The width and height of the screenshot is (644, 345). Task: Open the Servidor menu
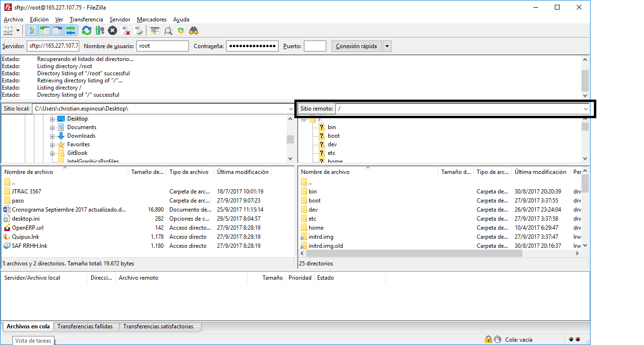pyautogui.click(x=120, y=20)
